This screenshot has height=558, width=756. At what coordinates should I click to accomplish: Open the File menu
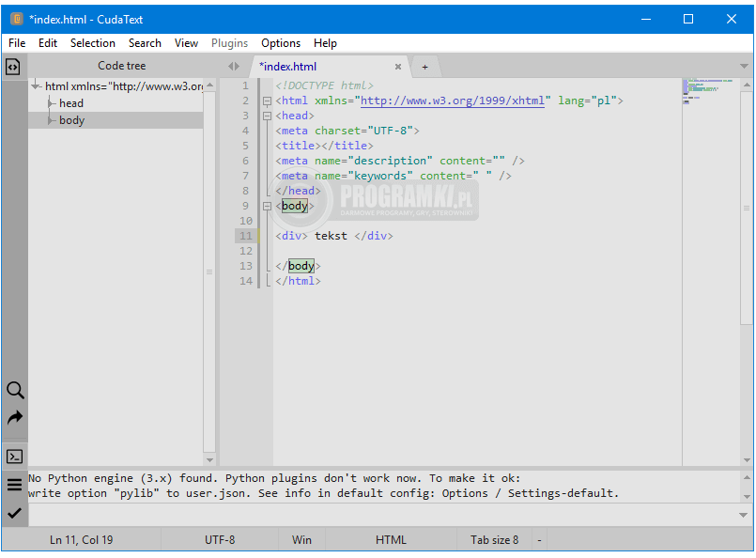point(17,43)
